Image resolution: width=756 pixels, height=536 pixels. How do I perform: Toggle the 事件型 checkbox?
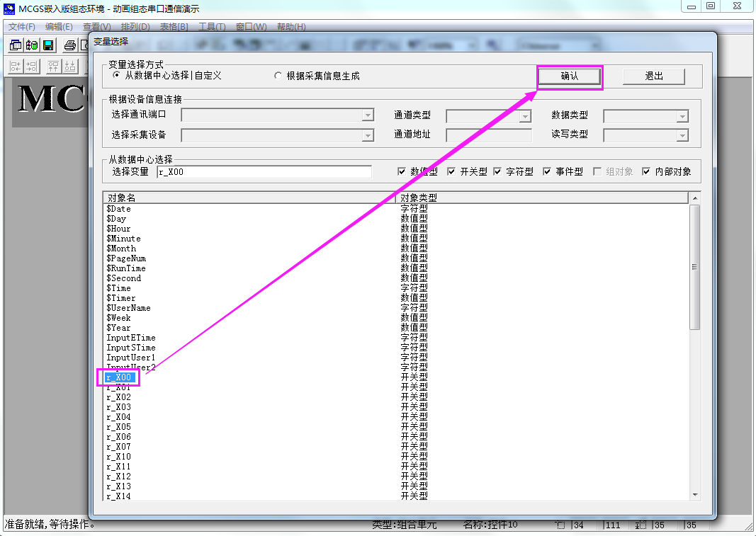tap(547, 171)
